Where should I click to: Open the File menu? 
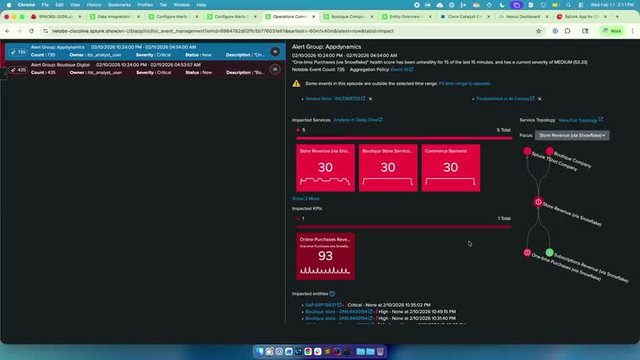pyautogui.click(x=45, y=5)
